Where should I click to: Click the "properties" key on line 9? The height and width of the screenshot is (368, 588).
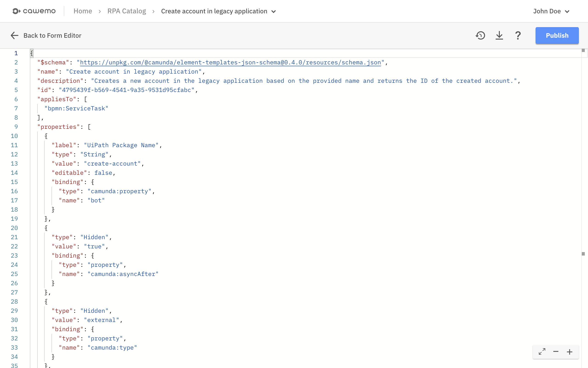(59, 127)
